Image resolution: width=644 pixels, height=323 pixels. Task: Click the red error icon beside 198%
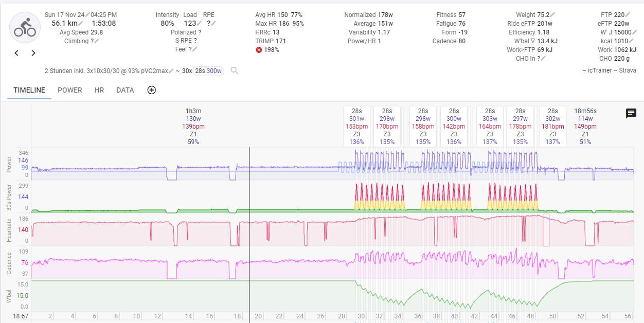(x=259, y=50)
